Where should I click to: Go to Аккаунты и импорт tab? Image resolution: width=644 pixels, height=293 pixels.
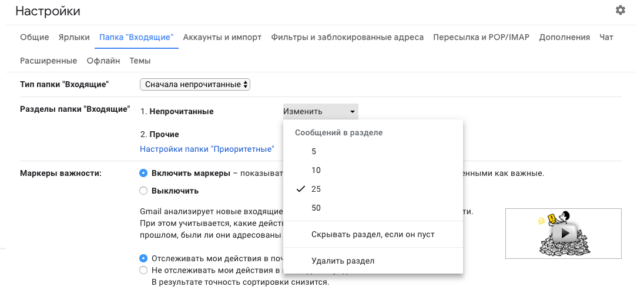[x=222, y=37]
